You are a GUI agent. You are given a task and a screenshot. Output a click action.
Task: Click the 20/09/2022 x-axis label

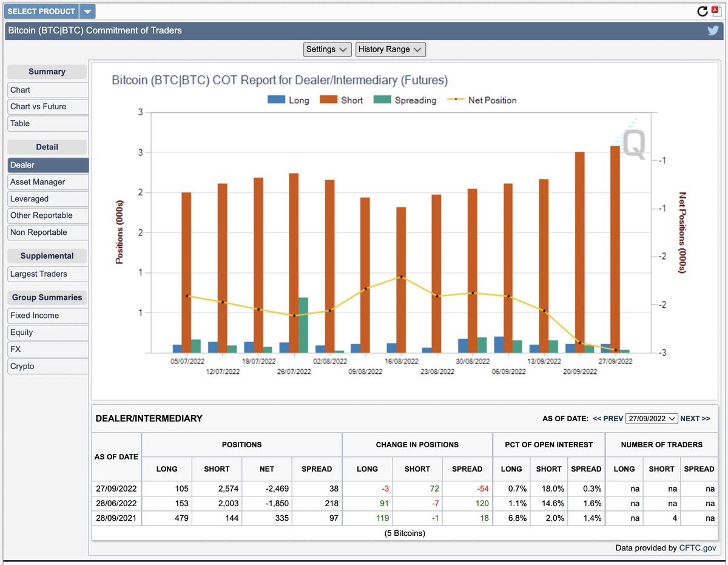(579, 371)
